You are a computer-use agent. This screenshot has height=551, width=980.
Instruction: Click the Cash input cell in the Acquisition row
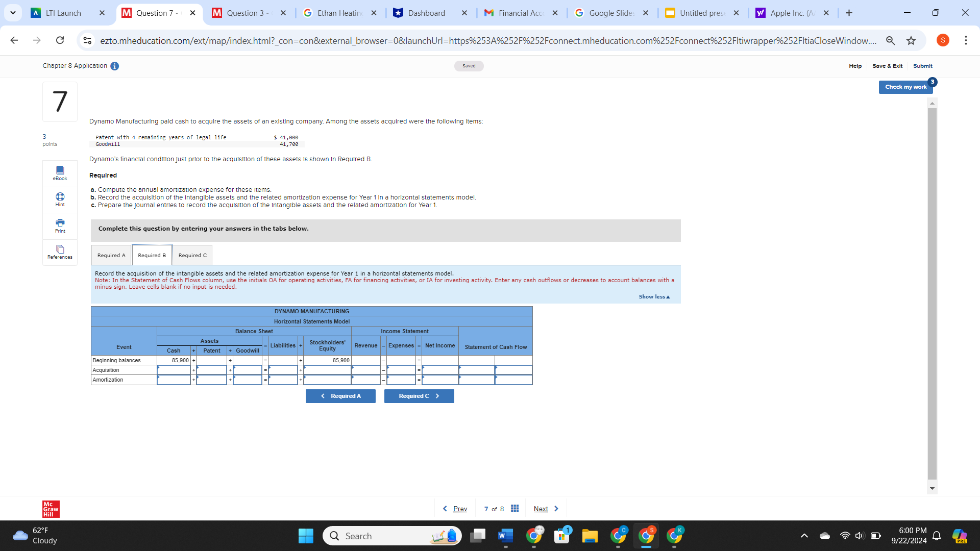(x=174, y=369)
